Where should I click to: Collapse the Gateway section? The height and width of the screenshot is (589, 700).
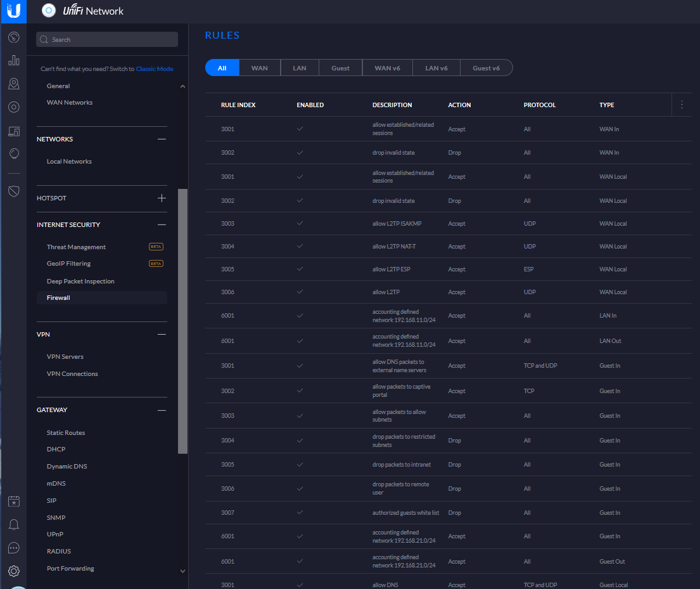(x=162, y=410)
